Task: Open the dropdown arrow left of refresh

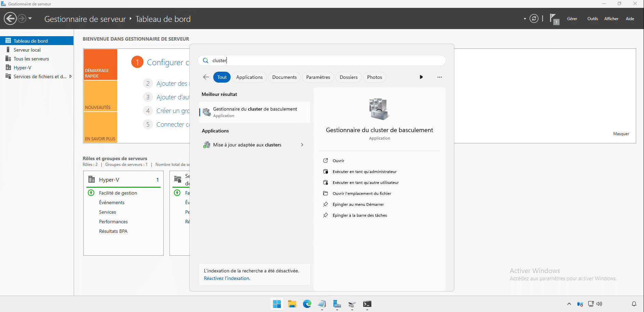Action: pos(525,19)
